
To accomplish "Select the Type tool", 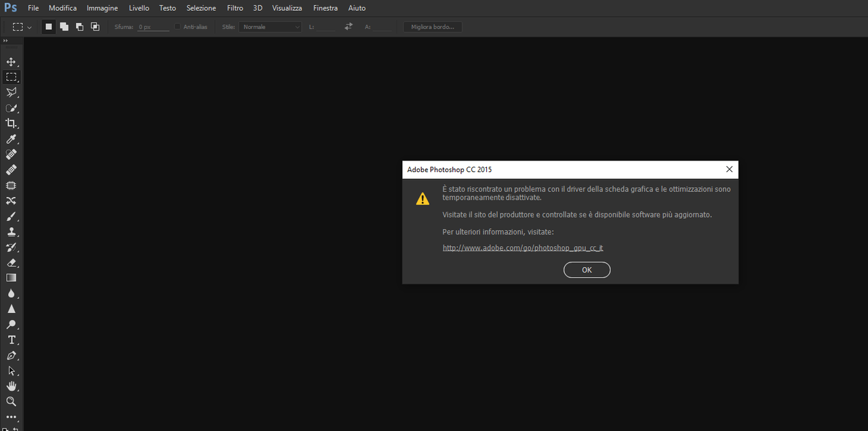I will [11, 340].
